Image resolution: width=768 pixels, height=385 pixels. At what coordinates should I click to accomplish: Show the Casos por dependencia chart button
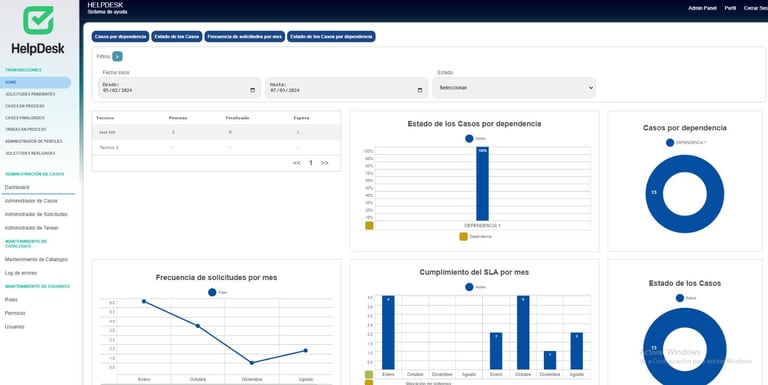pyautogui.click(x=120, y=37)
